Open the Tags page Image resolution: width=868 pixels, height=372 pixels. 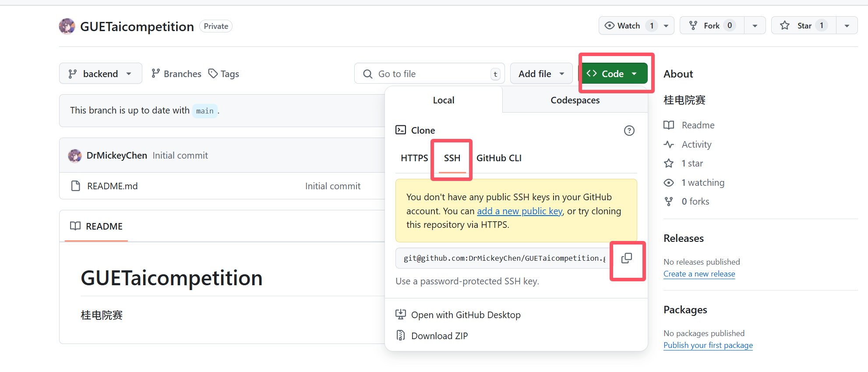[x=224, y=74]
